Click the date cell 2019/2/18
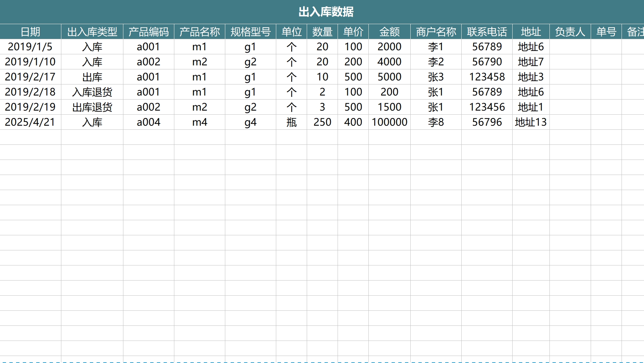Image resolution: width=644 pixels, height=363 pixels. (31, 92)
